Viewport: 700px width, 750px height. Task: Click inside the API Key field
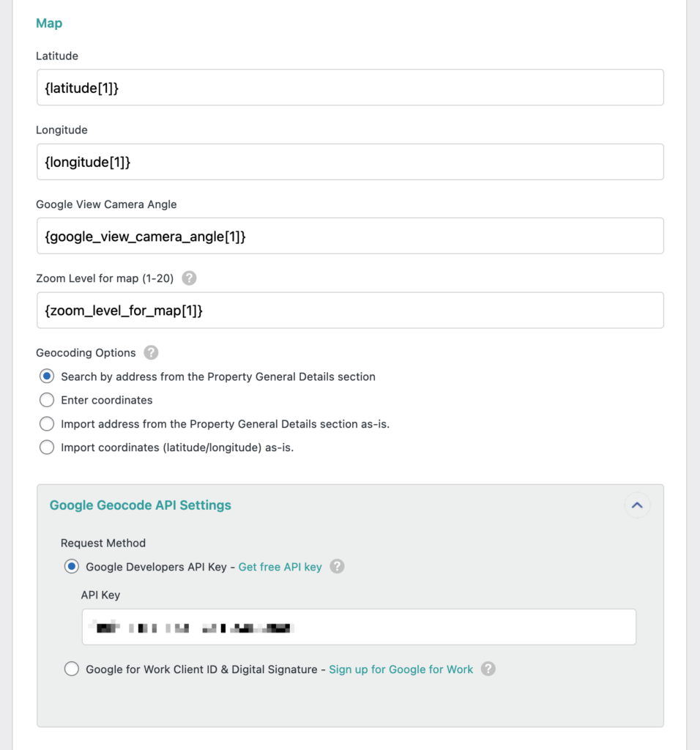click(x=358, y=626)
